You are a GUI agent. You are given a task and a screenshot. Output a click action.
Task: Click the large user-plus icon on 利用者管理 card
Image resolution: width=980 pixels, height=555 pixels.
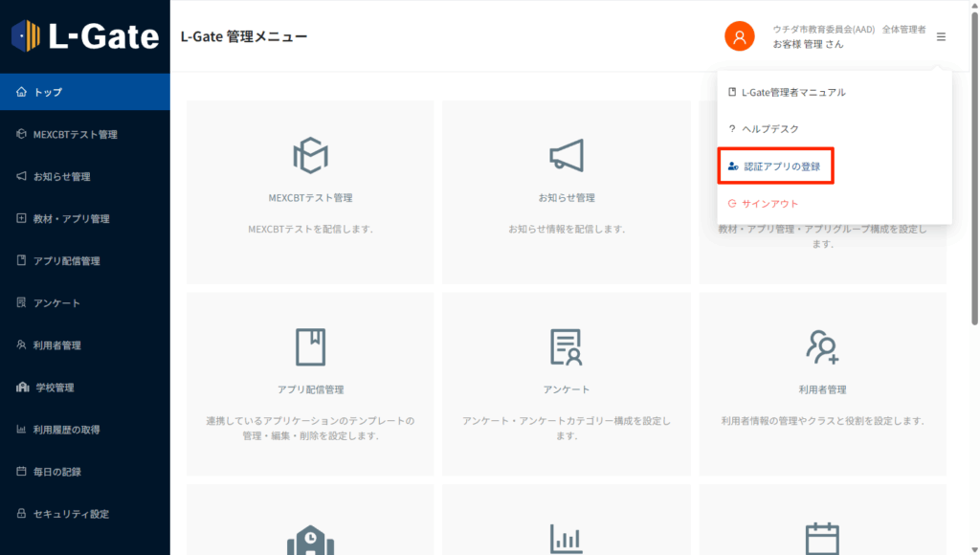coord(822,346)
